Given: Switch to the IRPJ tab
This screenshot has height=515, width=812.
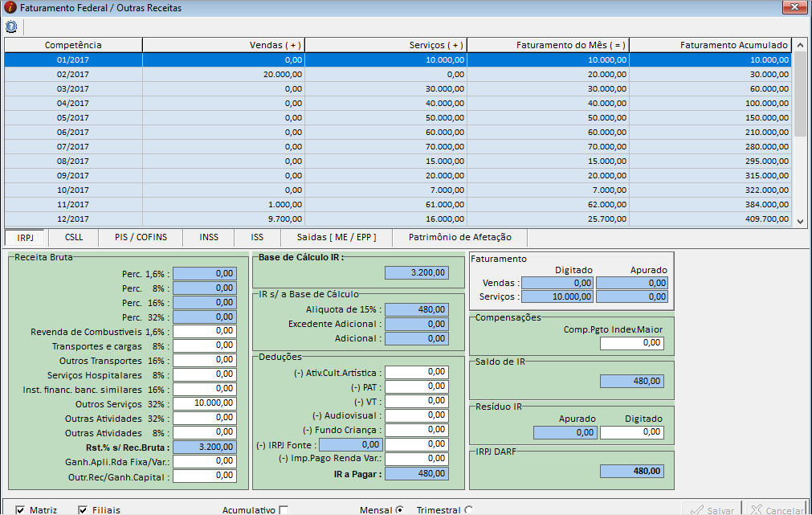Looking at the screenshot, I should click(x=26, y=238).
